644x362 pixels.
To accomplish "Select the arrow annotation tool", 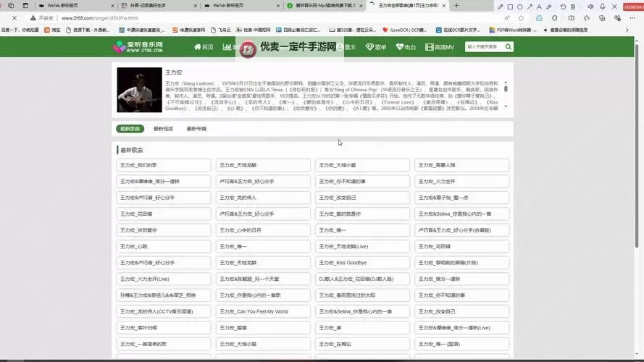I will (x=530, y=7).
